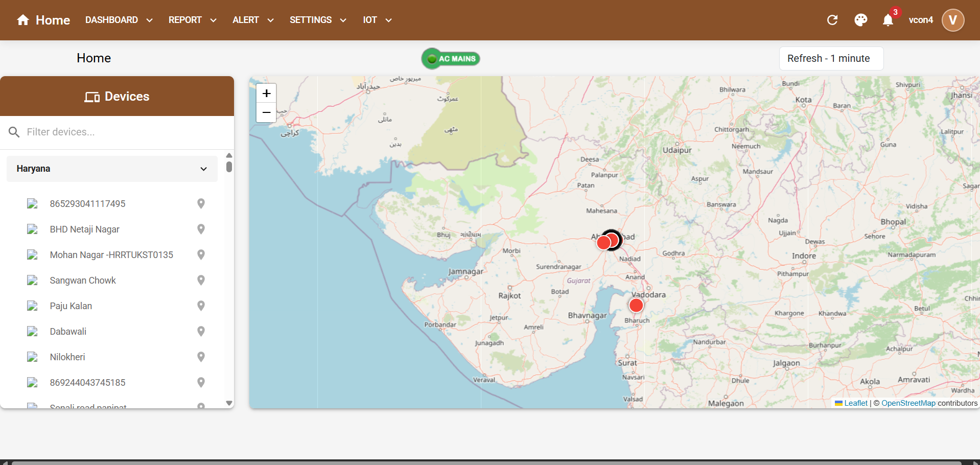Screen dimensions: 980x465
Task: Locate Paju Kalan via pin icon
Action: [x=201, y=306]
